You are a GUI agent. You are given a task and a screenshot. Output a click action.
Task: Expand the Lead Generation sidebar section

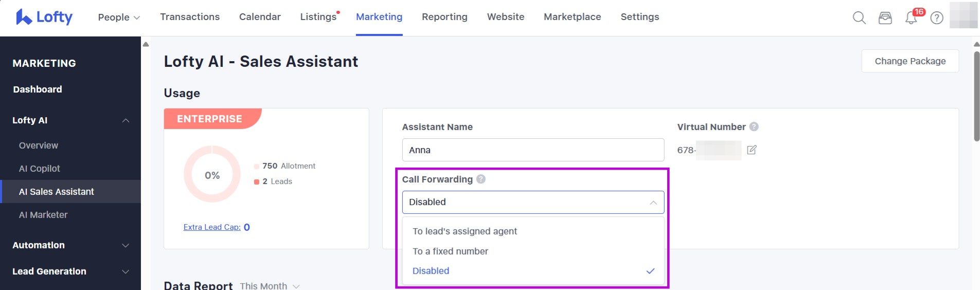coord(70,271)
